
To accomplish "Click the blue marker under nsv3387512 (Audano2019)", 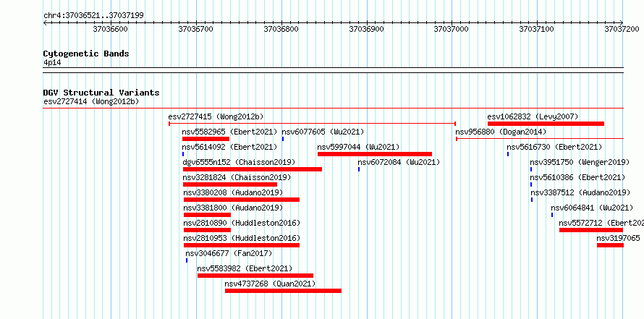I will (x=532, y=200).
